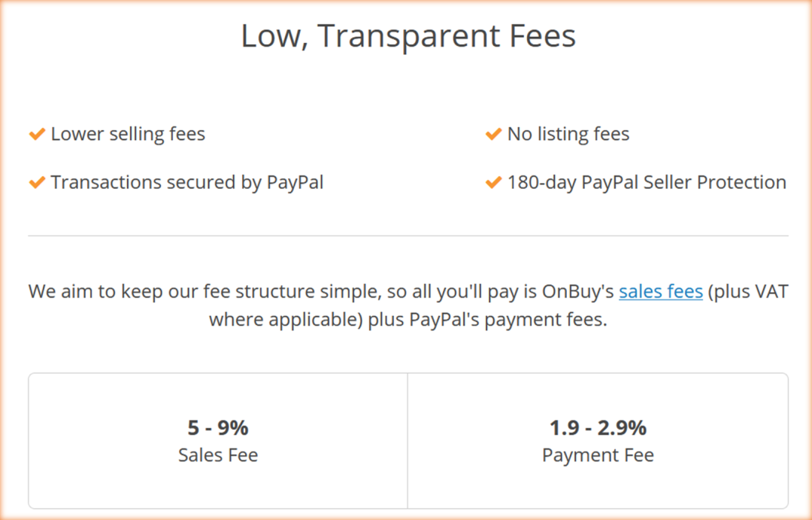Click the checkmark beside Transactions secured by PayPal
This screenshot has height=520, width=812.
point(37,183)
